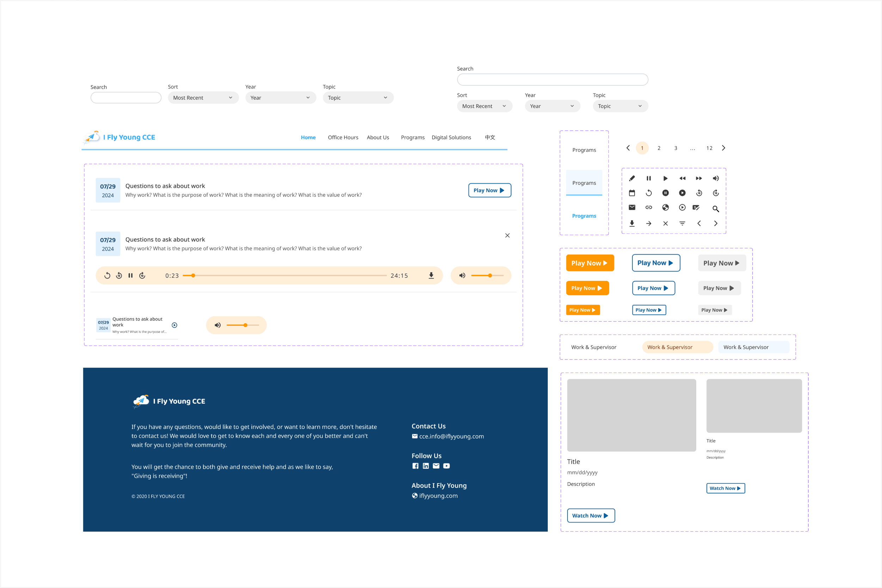Click the chain link icon

coord(649,207)
